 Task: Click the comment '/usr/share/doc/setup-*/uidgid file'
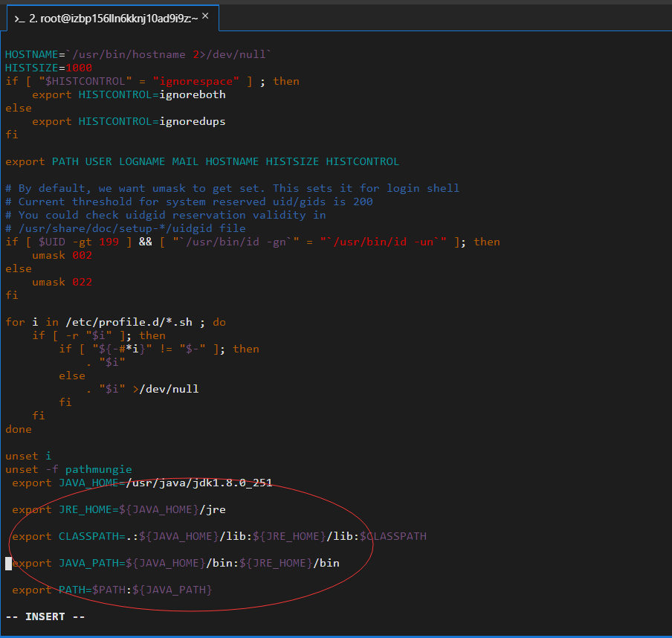click(x=125, y=228)
